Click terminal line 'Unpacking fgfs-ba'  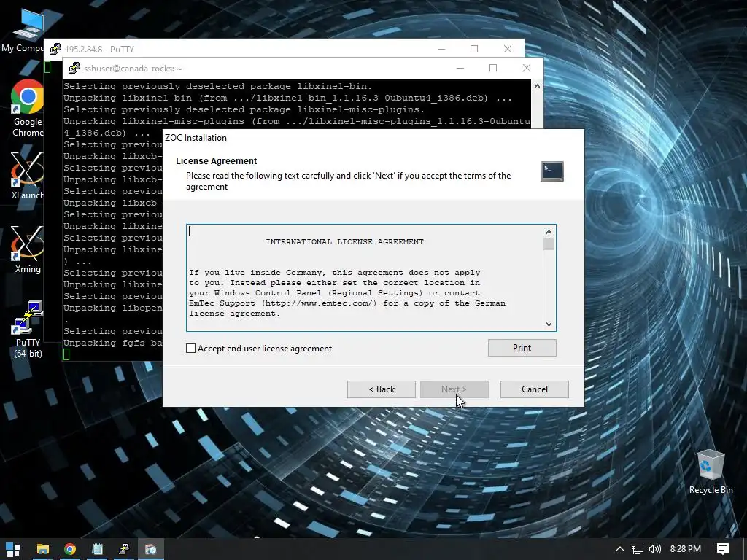(113, 343)
